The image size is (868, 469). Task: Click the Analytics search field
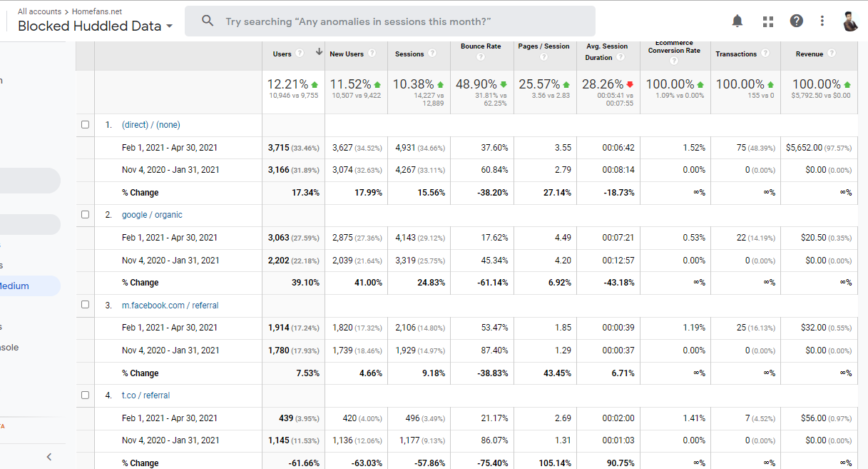click(x=390, y=21)
